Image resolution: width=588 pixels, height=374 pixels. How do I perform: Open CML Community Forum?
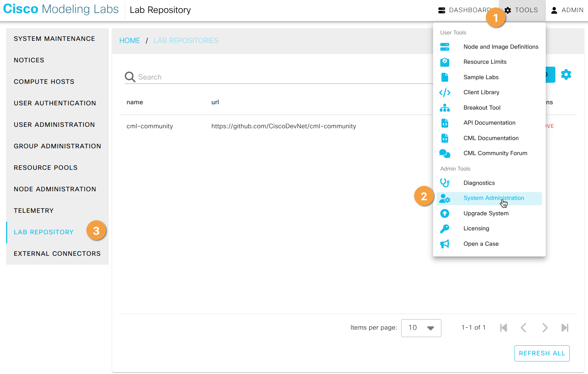(x=495, y=153)
